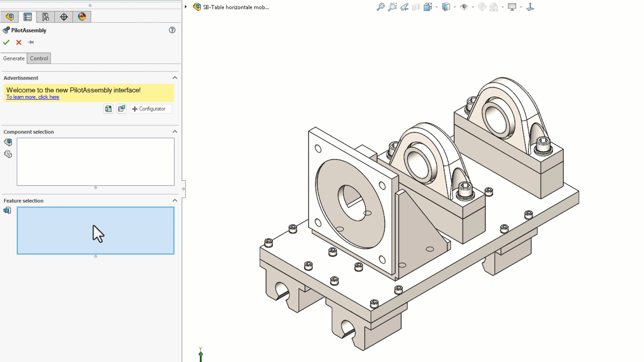Image resolution: width=644 pixels, height=362 pixels.
Task: Toggle the pushpin to keep panel visible
Action: coord(31,42)
